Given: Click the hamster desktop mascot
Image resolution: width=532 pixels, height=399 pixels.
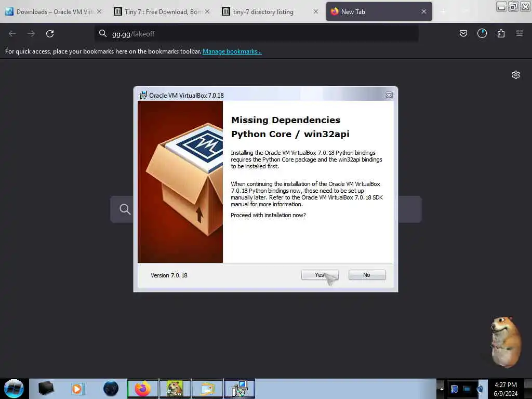Looking at the screenshot, I should pyautogui.click(x=505, y=341).
